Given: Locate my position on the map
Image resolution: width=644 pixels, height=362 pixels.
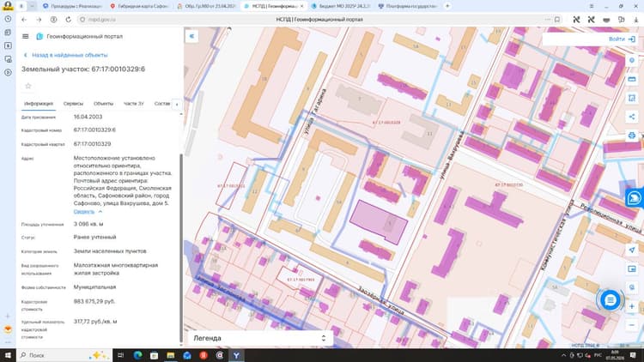Looking at the screenshot, I should (x=632, y=250).
